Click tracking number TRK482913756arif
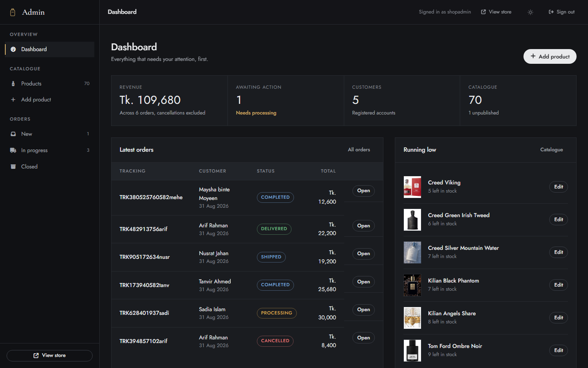588x368 pixels. pos(143,229)
